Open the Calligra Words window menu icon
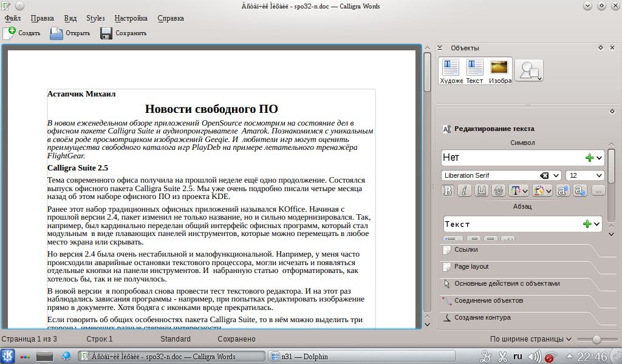 [6, 6]
